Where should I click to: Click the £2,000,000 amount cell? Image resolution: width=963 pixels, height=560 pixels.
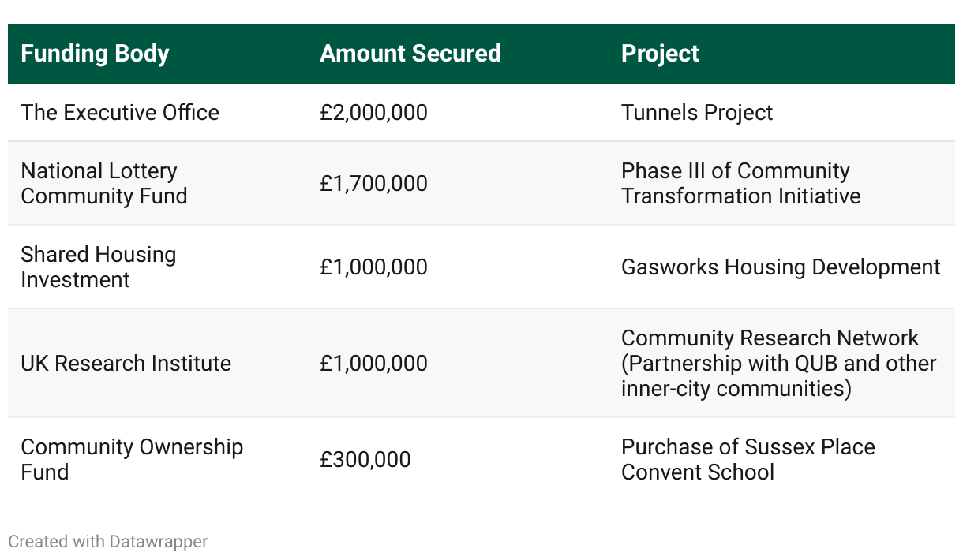(x=373, y=113)
